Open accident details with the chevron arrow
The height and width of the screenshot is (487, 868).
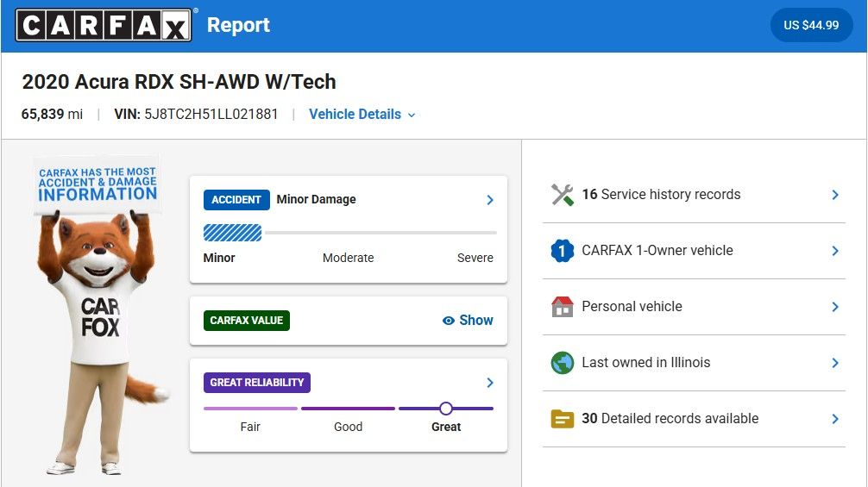[490, 200]
